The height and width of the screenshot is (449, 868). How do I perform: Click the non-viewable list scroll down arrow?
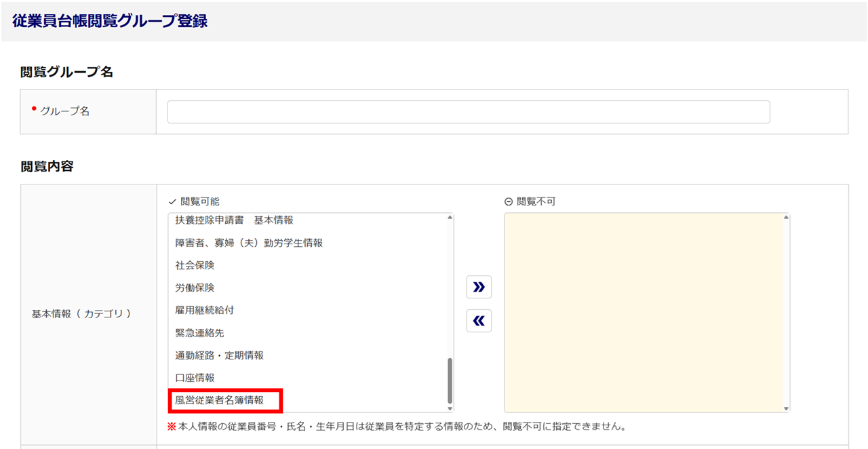(786, 408)
